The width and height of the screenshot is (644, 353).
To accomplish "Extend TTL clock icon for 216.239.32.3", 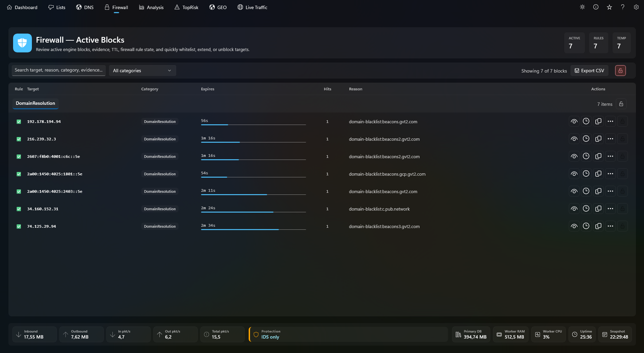I will (x=586, y=139).
